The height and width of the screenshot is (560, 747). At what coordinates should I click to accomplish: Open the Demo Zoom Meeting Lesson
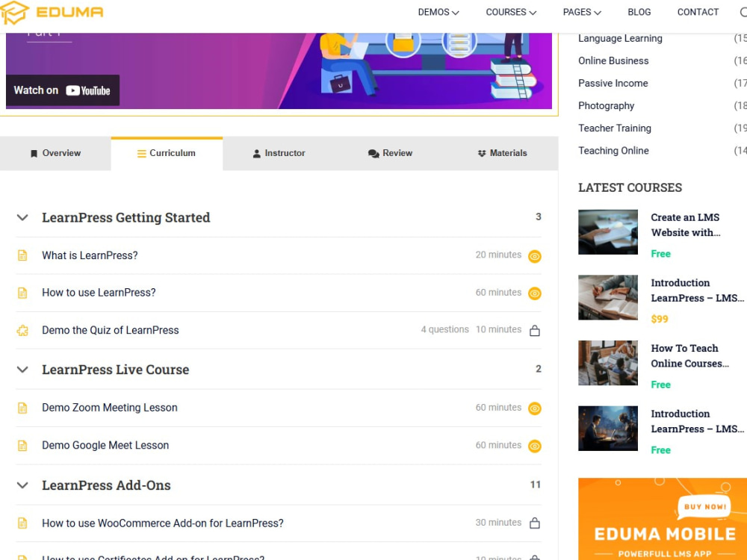pyautogui.click(x=110, y=408)
